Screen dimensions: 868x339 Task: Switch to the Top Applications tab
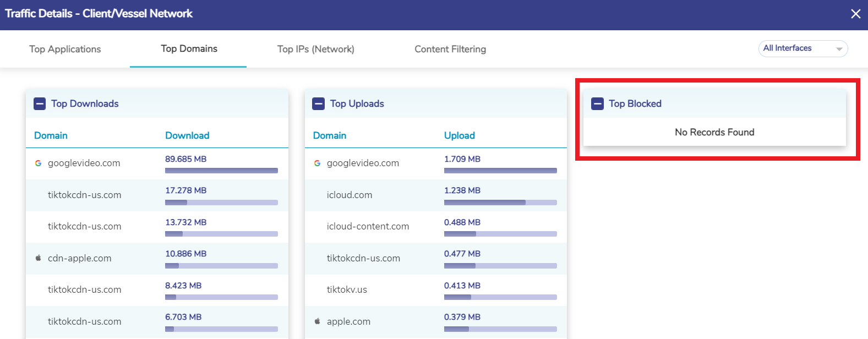click(x=65, y=49)
